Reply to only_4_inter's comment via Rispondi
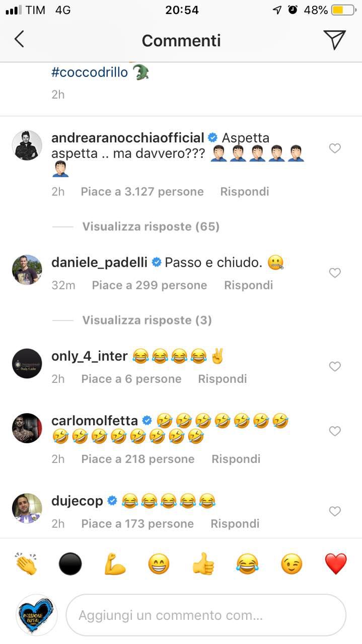362x644 pixels. pos(223,379)
